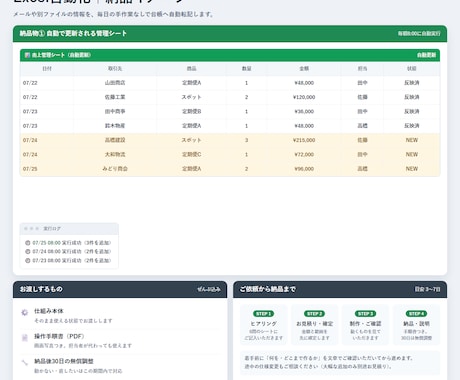Click the 納品後30日の無償調整 item title
460x380 pixels.
point(64,361)
